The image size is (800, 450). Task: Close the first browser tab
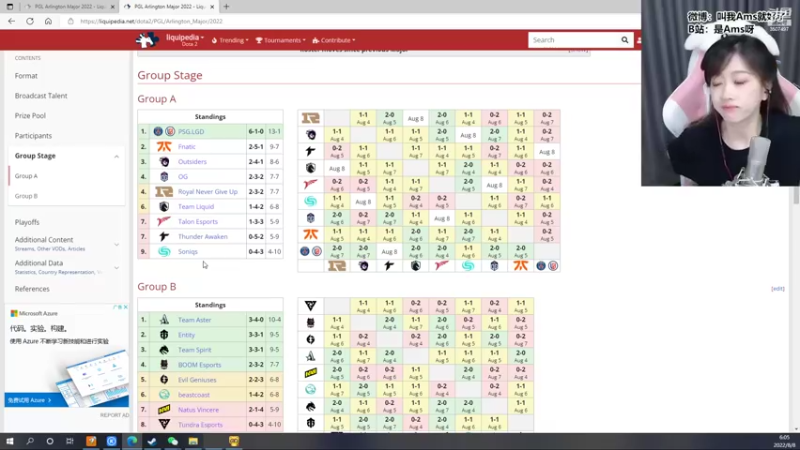point(112,7)
